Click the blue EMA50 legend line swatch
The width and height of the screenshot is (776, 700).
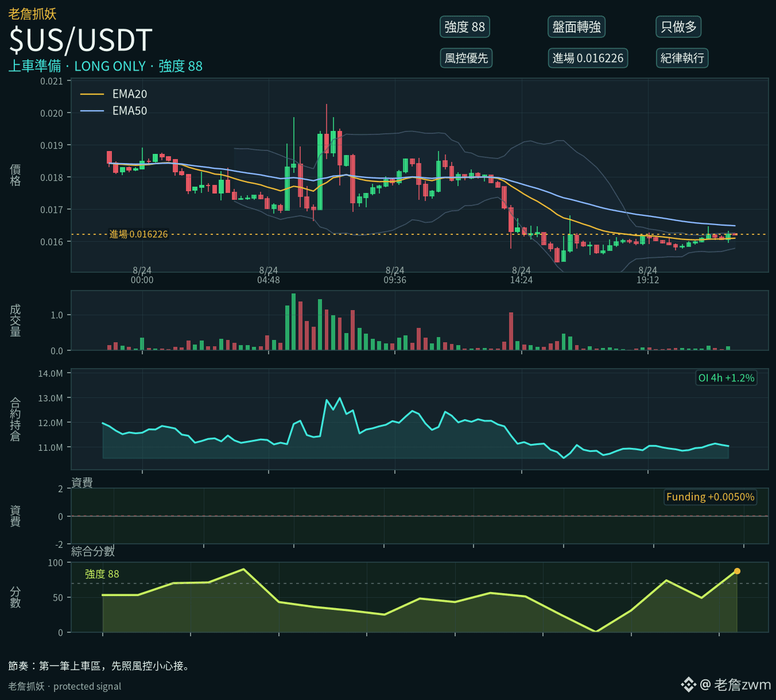pyautogui.click(x=92, y=111)
